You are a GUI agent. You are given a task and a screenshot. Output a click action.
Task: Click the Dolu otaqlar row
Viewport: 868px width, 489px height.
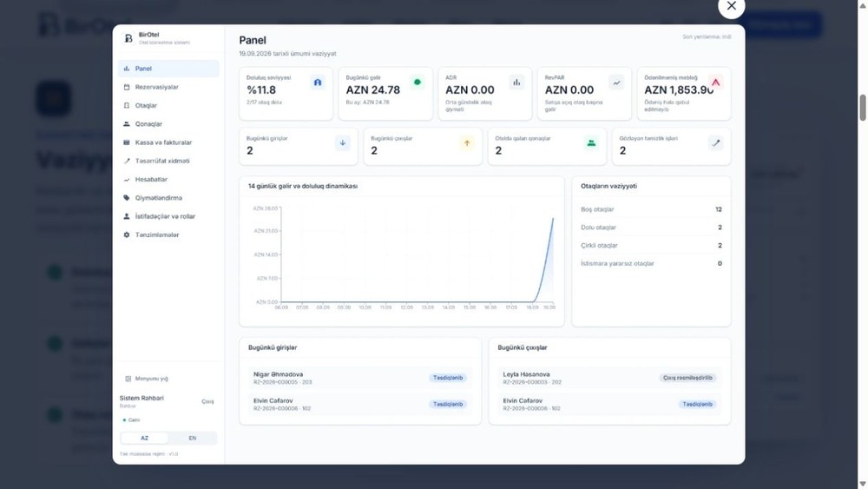(x=651, y=228)
